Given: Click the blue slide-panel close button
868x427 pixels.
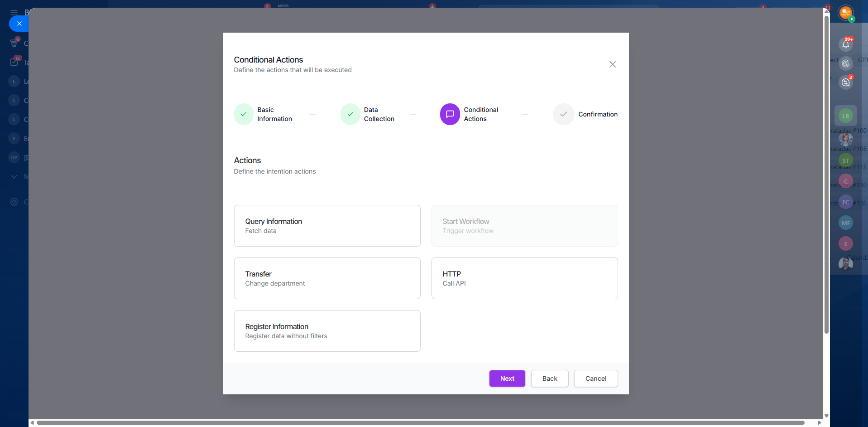Looking at the screenshot, I should click(x=19, y=24).
